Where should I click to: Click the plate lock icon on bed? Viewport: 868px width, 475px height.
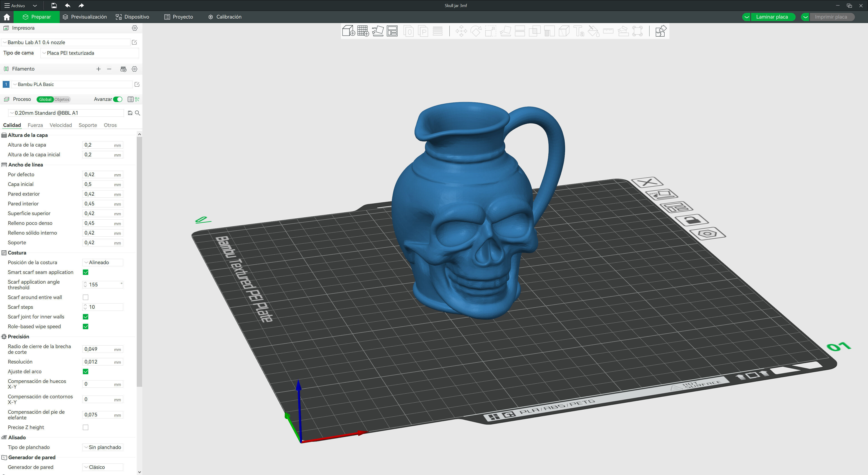click(692, 220)
